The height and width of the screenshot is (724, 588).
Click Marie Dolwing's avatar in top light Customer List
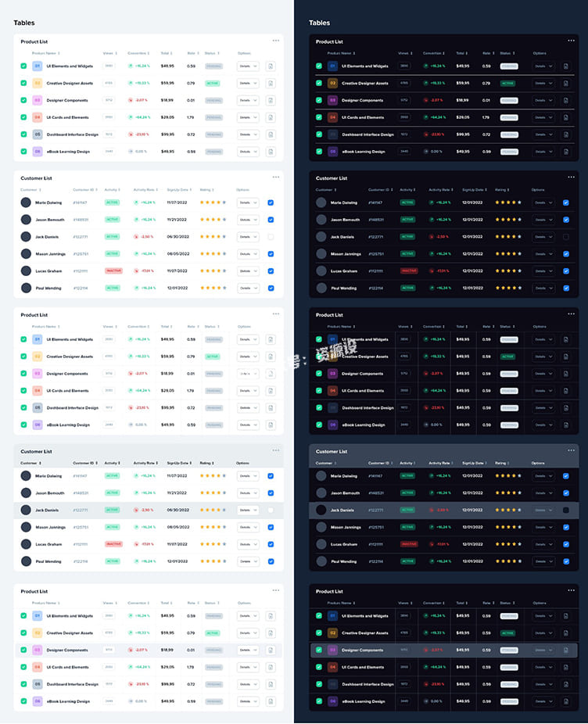coord(26,203)
